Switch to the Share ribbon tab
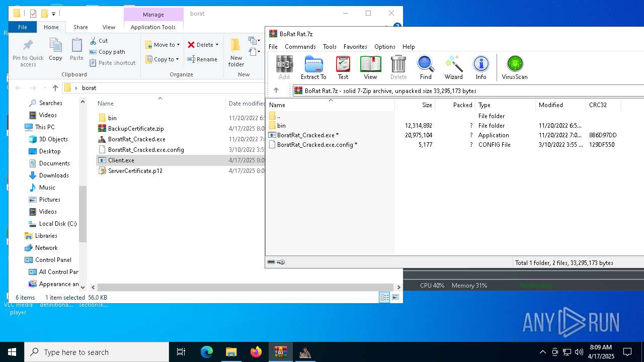Viewport: 644px width, 362px height. [80, 27]
